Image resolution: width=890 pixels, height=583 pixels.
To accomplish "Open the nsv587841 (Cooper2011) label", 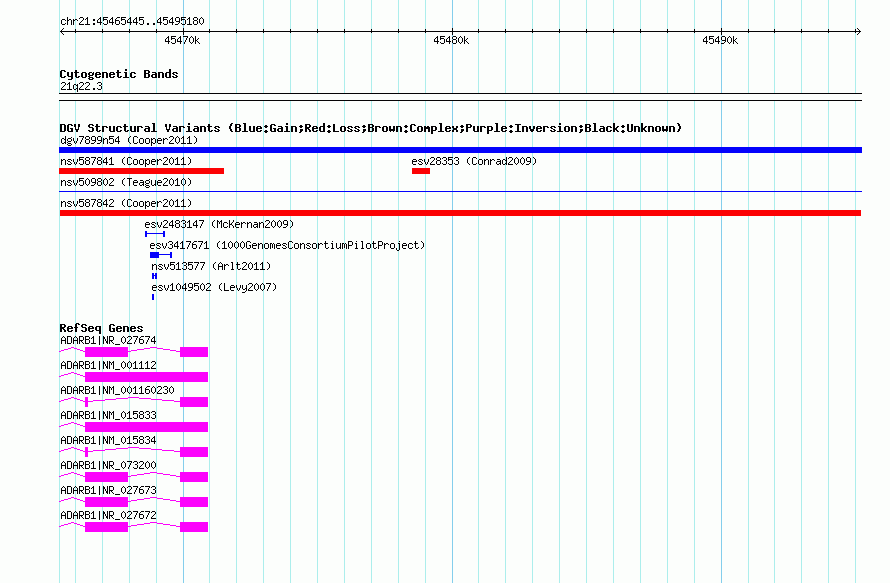I will pyautogui.click(x=126, y=161).
